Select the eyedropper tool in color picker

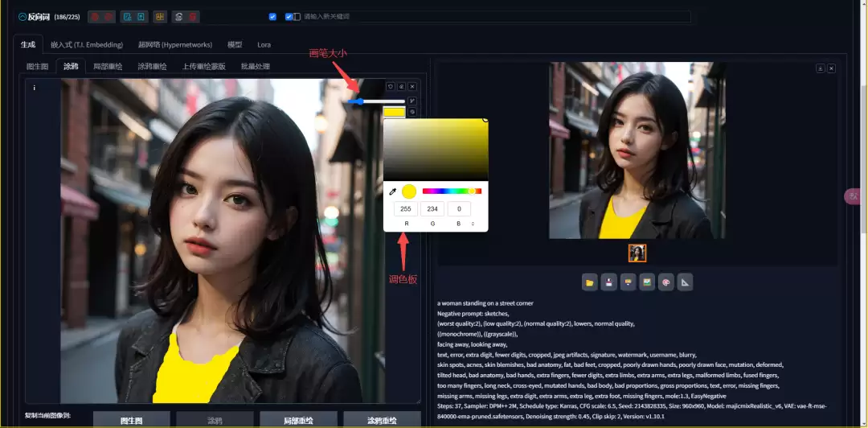pos(393,191)
